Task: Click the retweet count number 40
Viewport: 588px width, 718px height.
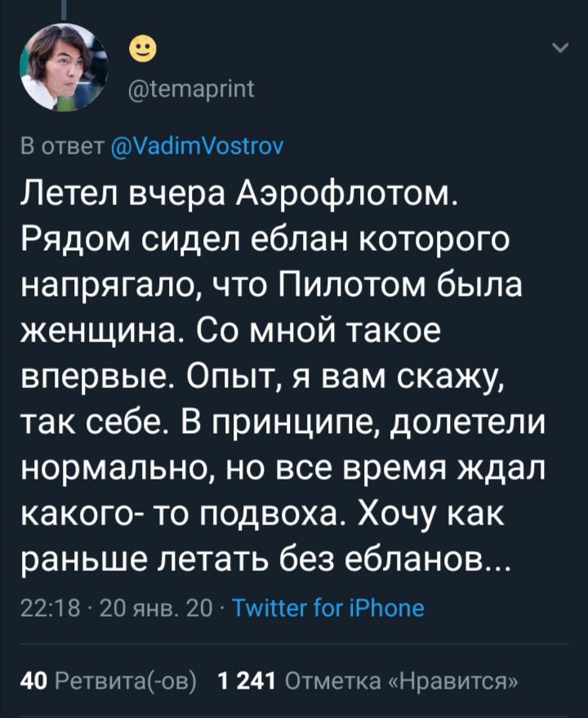Action: tap(30, 682)
